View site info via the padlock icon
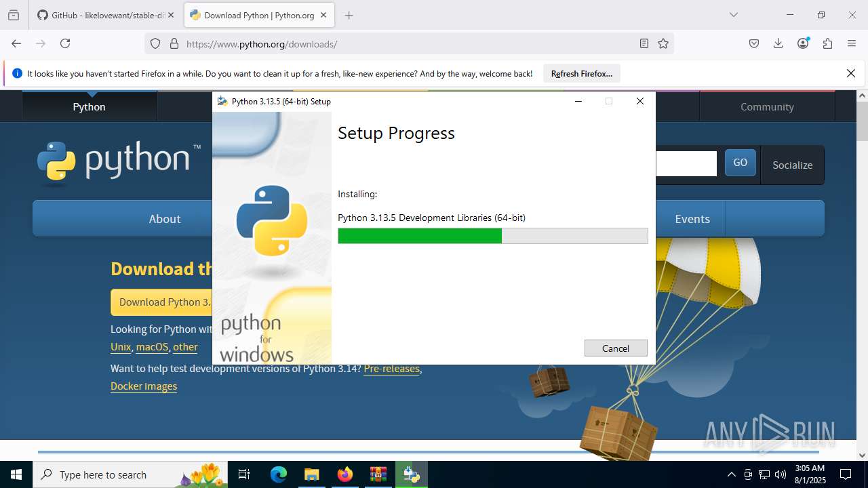Viewport: 868px width, 488px height. click(174, 43)
